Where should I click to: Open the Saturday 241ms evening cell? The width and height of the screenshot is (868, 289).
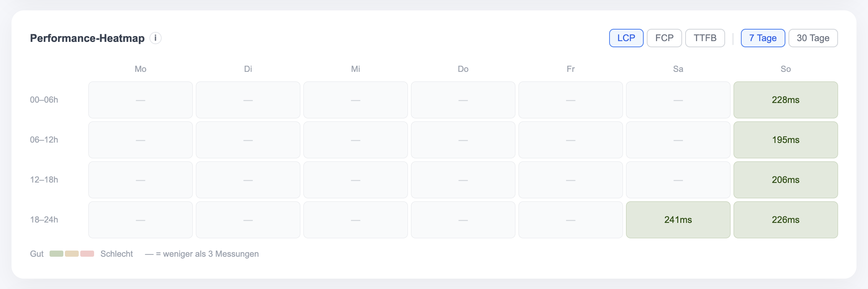tap(678, 219)
